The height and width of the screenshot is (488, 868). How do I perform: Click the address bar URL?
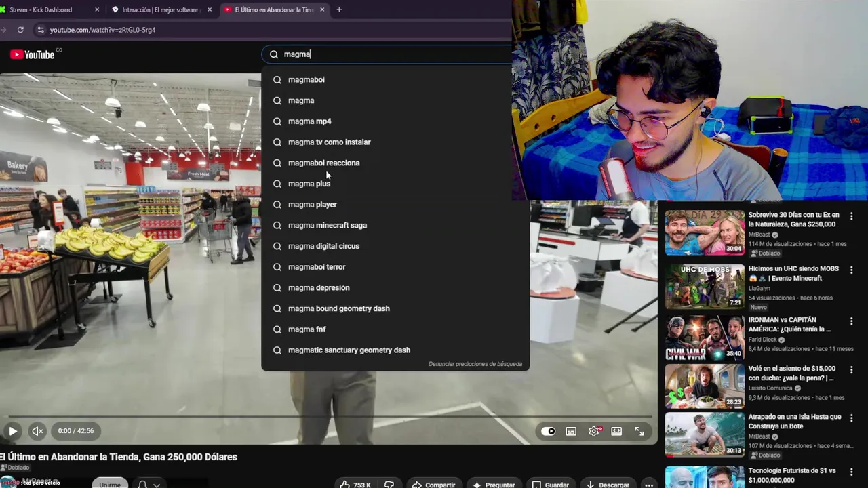pos(102,30)
